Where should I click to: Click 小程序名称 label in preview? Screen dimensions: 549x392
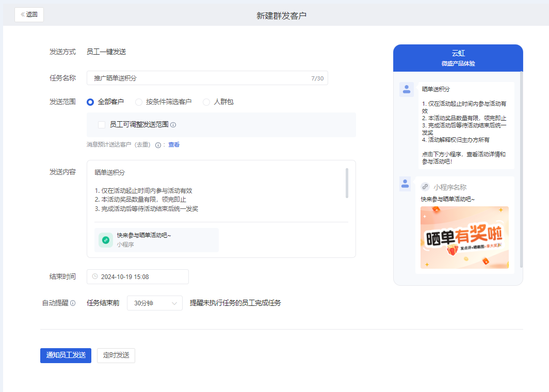[450, 187]
